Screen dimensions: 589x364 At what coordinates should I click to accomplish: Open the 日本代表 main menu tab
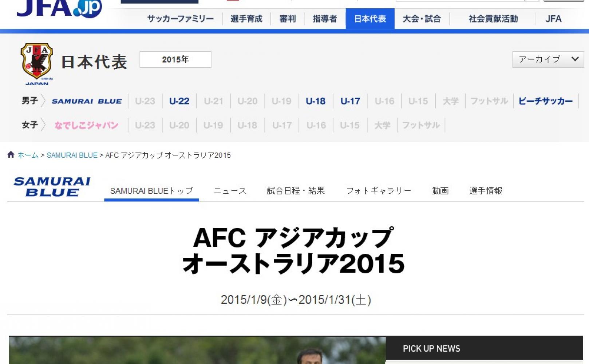point(370,19)
